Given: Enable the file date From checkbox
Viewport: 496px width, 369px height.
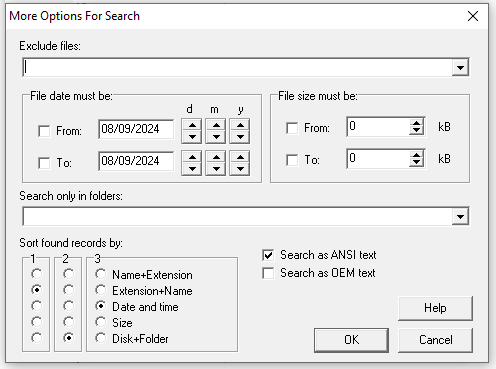Looking at the screenshot, I should click(x=44, y=131).
